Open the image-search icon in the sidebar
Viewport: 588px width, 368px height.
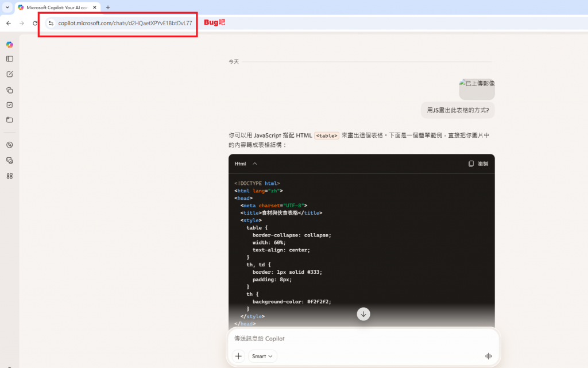click(x=10, y=160)
